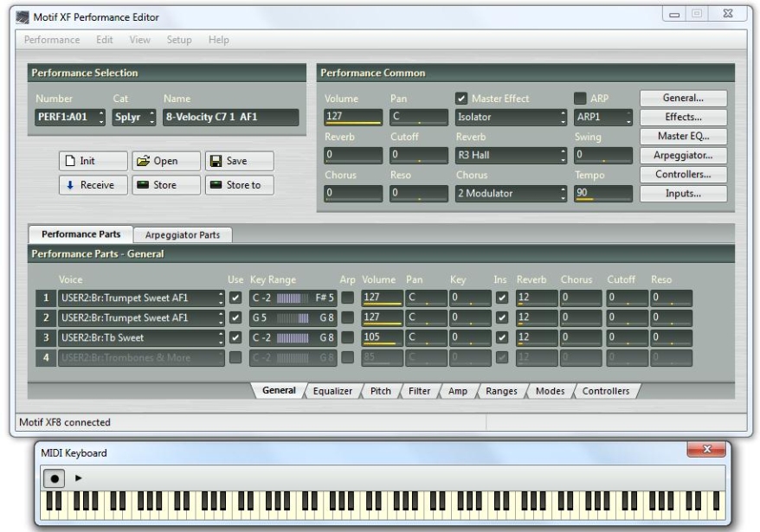Open the View menu

tap(139, 40)
